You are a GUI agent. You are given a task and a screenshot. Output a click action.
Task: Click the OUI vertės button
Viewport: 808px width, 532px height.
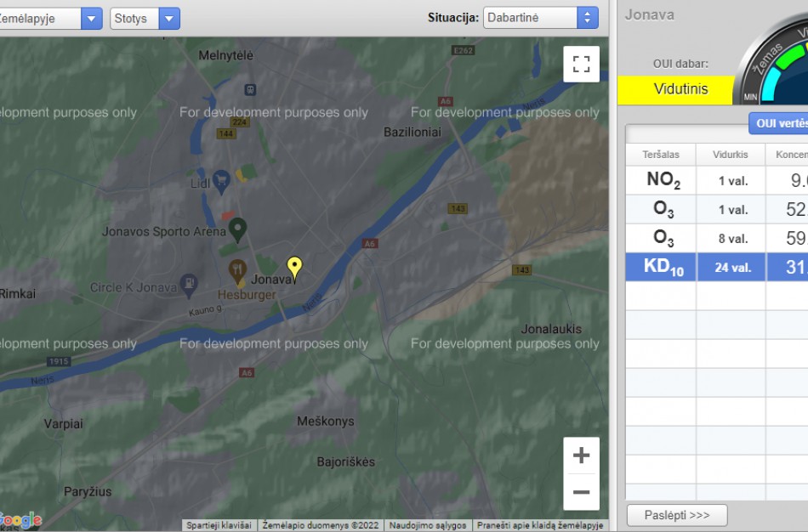[x=778, y=123]
